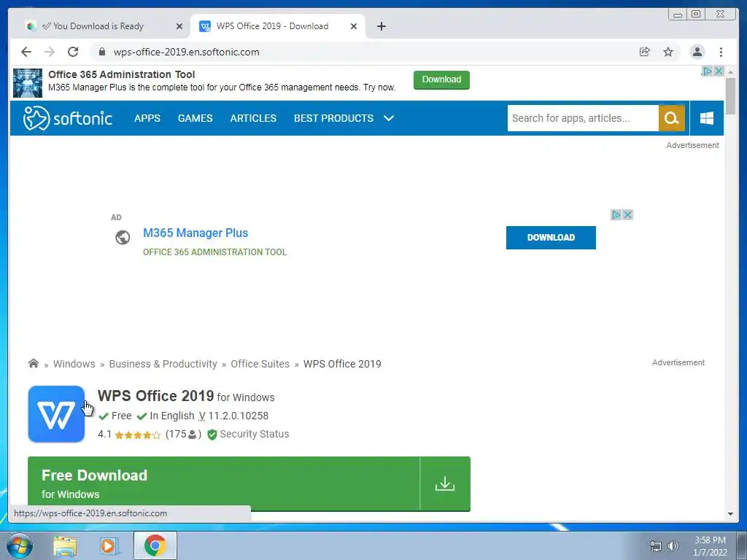This screenshot has width=747, height=560.
Task: Close the 'WPS Office 2019 - Download' tab
Action: tap(354, 26)
